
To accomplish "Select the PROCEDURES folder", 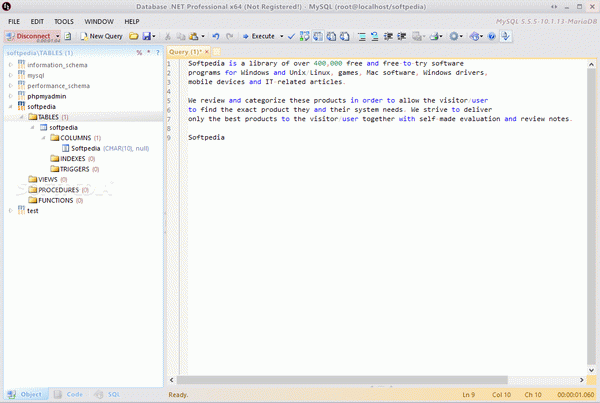I will (58, 190).
